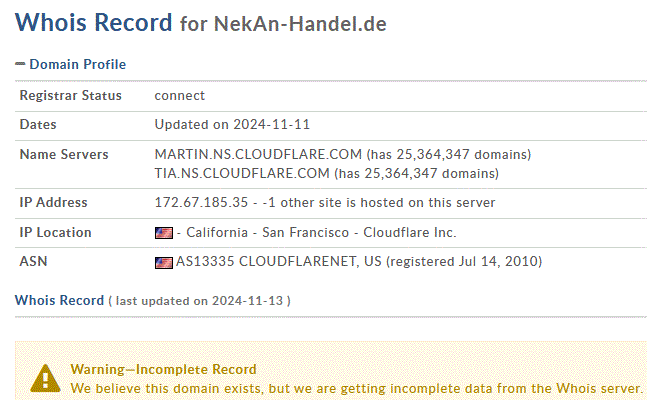Open TIA.NS.CLOUDFLARE.COM name server
This screenshot has height=401, width=648.
tap(242, 173)
